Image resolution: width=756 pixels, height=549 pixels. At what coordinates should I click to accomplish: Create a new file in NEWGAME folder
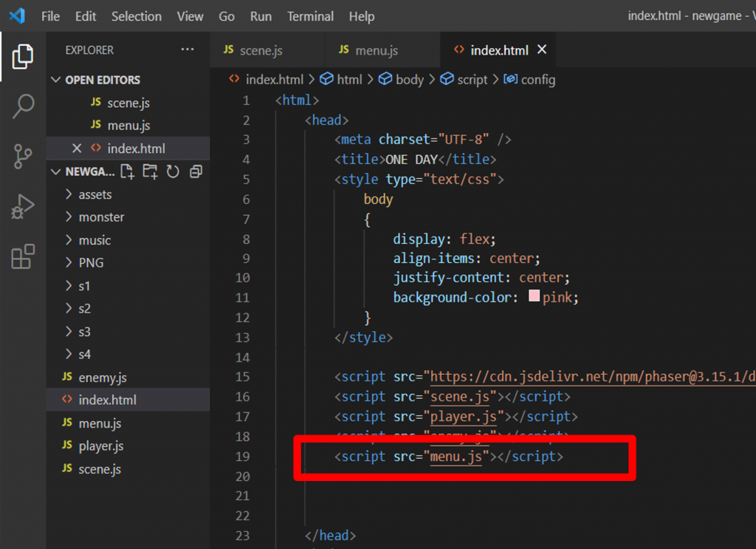pos(127,171)
